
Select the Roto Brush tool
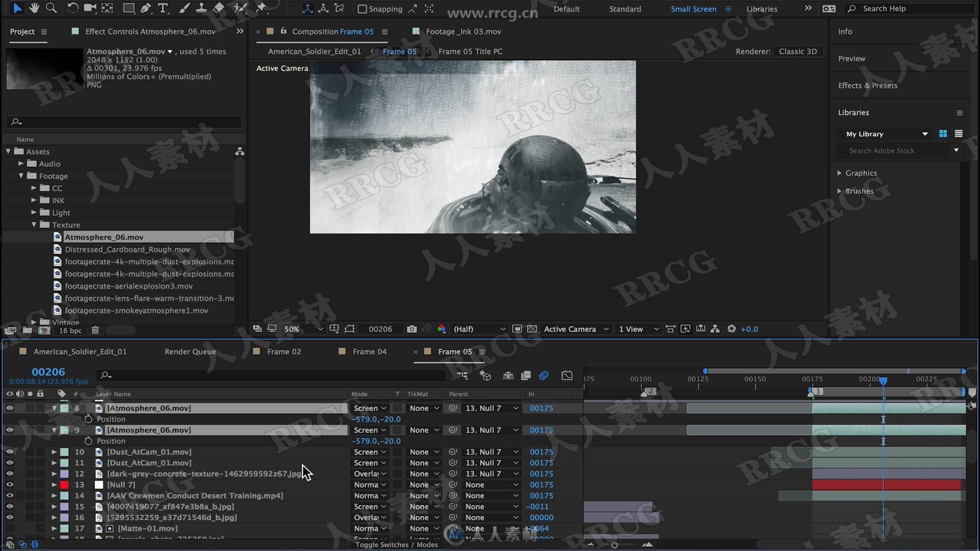pos(240,8)
